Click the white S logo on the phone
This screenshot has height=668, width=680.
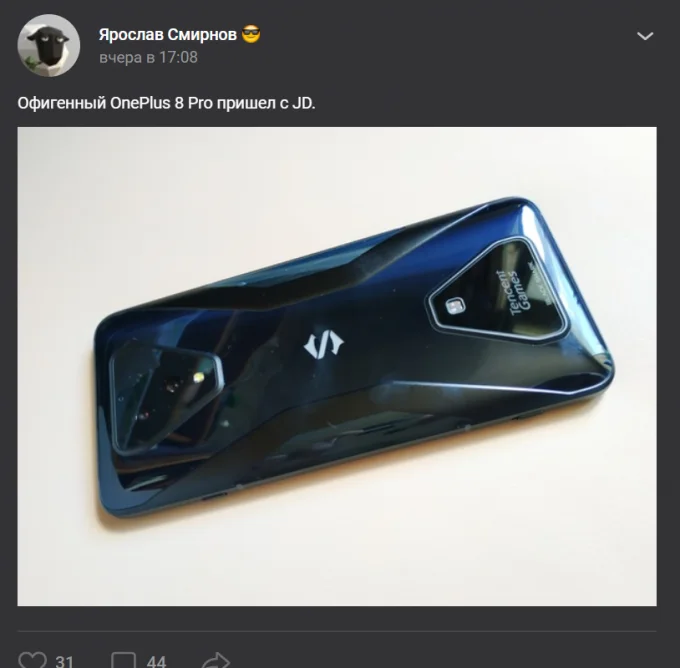(323, 344)
